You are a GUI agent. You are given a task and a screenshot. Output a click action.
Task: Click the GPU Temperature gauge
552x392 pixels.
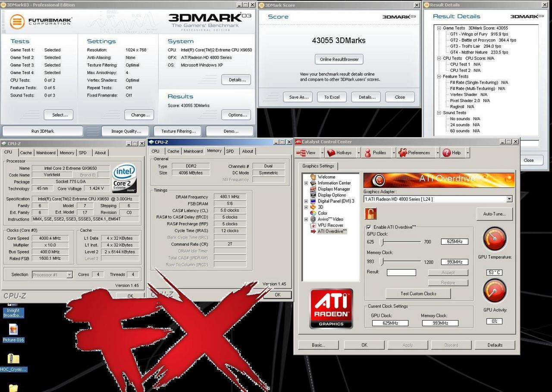[x=494, y=239]
